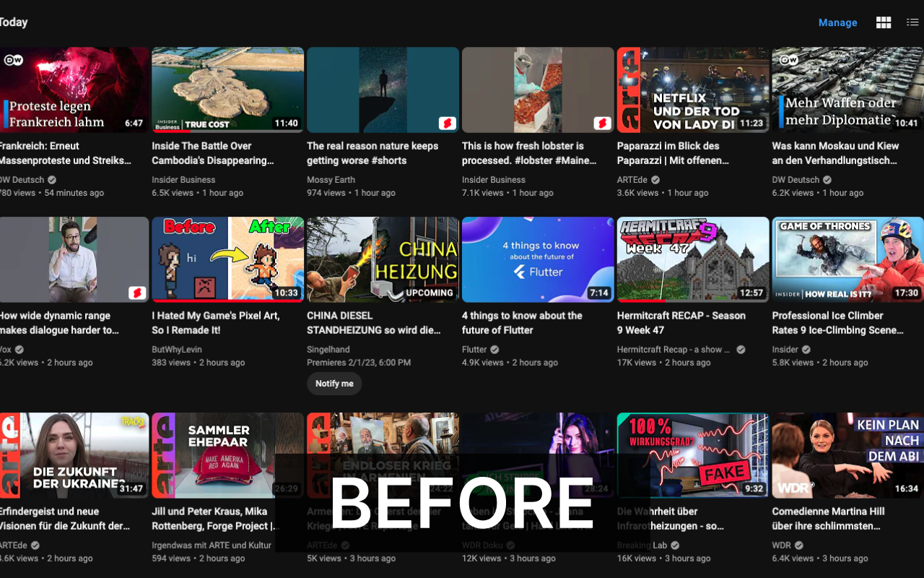Open Die Zukunft der Ukraine thumbnail
924x578 pixels.
click(x=74, y=455)
